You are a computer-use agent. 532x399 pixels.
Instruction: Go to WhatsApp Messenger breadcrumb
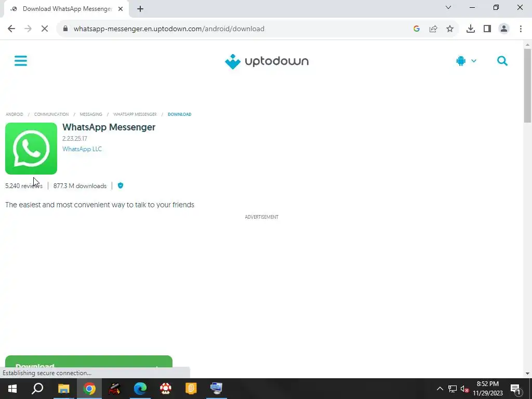[135, 114]
